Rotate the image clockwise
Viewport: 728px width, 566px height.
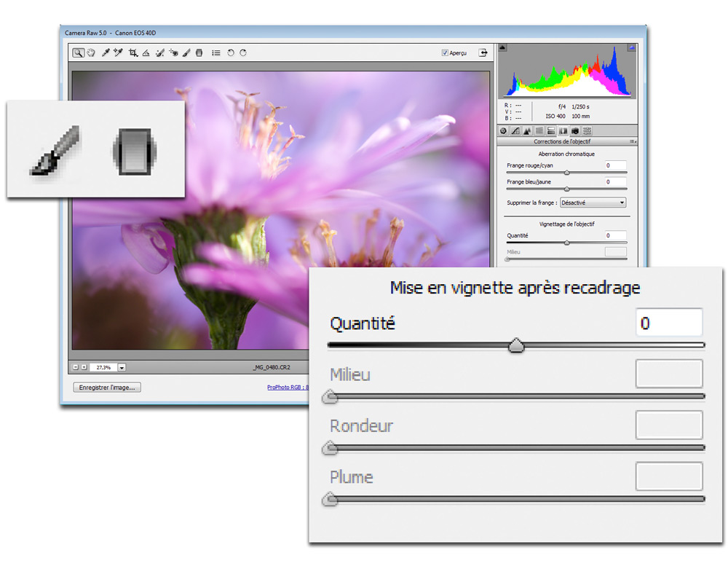coord(243,53)
